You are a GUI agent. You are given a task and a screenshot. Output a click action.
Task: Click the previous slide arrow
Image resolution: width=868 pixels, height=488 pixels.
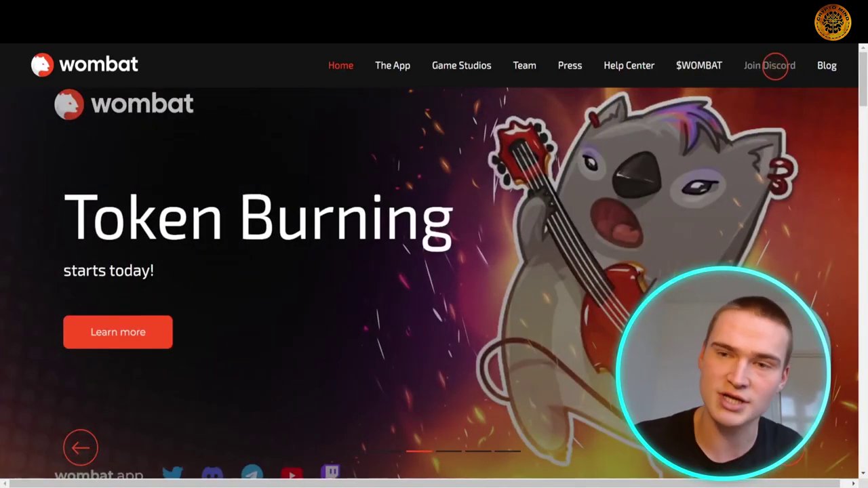[x=81, y=447]
